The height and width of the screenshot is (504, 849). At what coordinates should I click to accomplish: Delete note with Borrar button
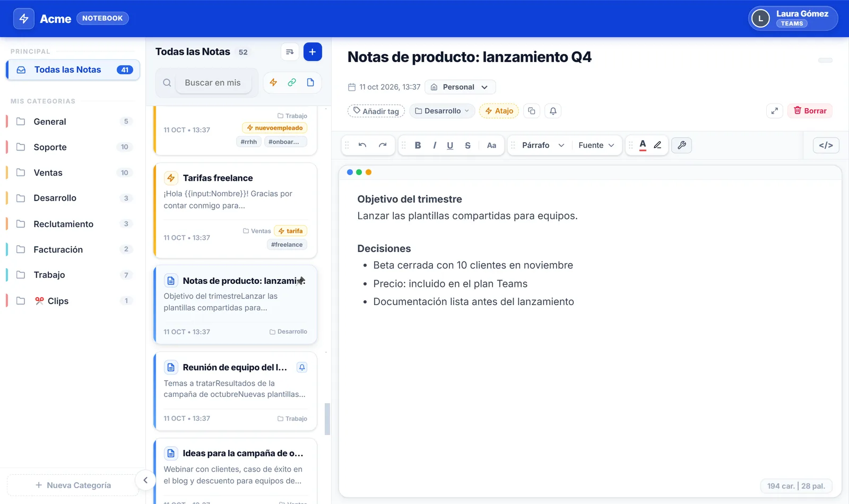point(810,111)
